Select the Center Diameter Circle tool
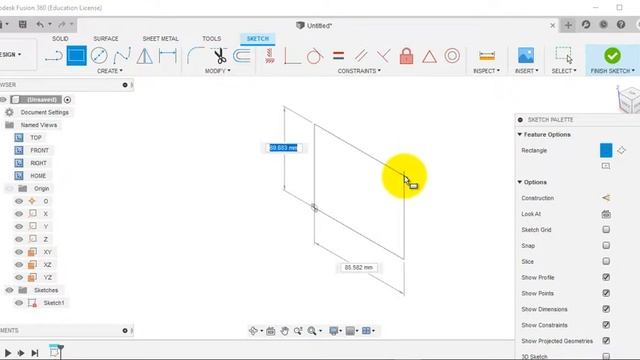Viewport: 640px width, 360px height. pyautogui.click(x=99, y=56)
